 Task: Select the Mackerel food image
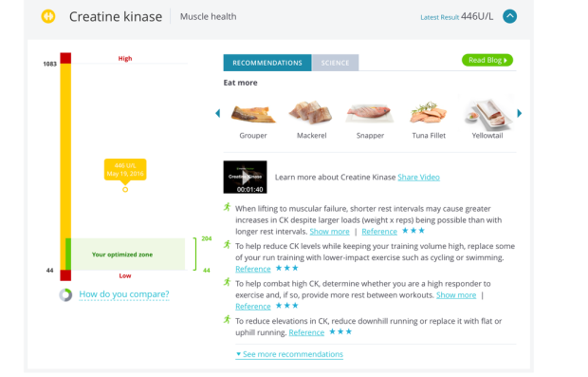tap(311, 112)
